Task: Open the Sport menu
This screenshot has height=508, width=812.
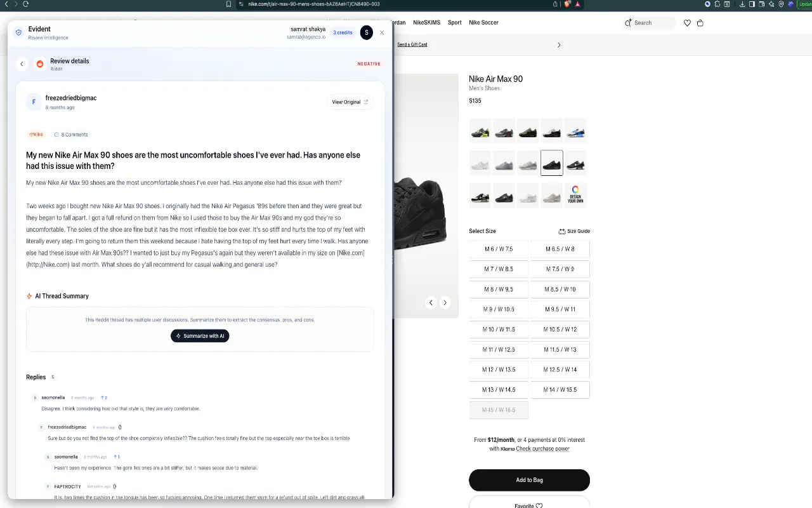Action: pyautogui.click(x=455, y=23)
